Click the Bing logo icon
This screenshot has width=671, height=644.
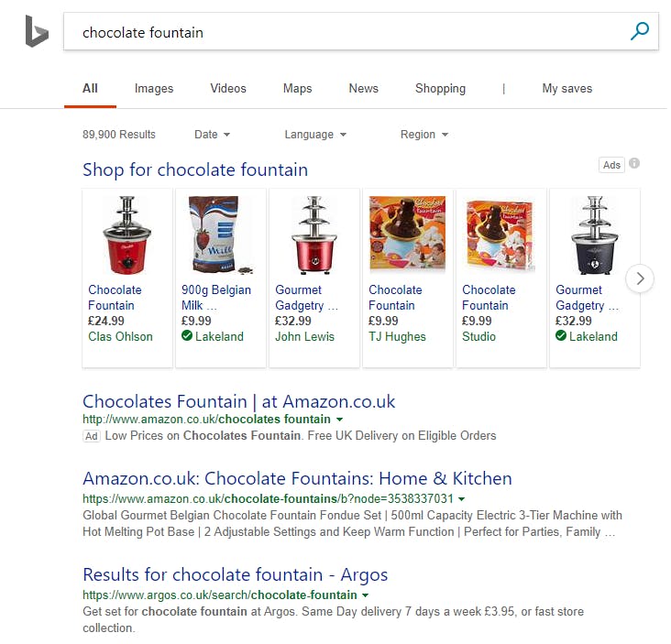click(x=37, y=32)
